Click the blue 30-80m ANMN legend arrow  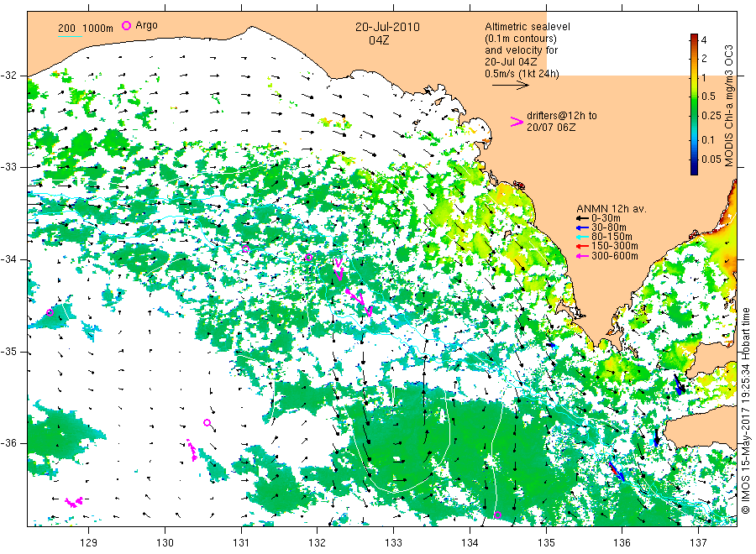(x=582, y=227)
